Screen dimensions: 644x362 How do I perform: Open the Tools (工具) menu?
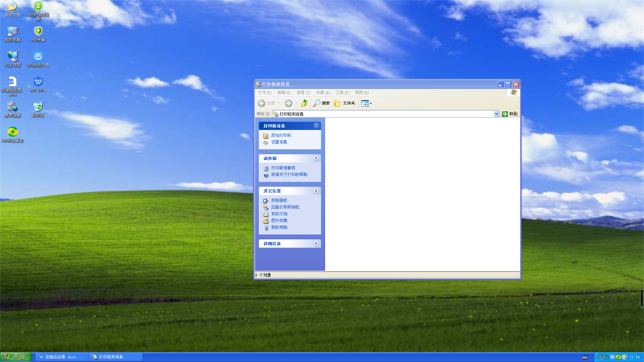(341, 92)
